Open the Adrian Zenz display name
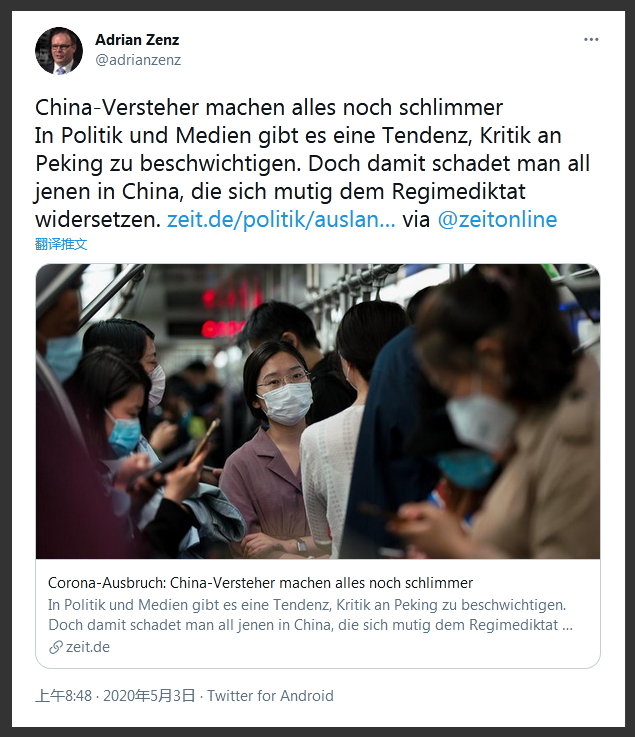 (137, 39)
